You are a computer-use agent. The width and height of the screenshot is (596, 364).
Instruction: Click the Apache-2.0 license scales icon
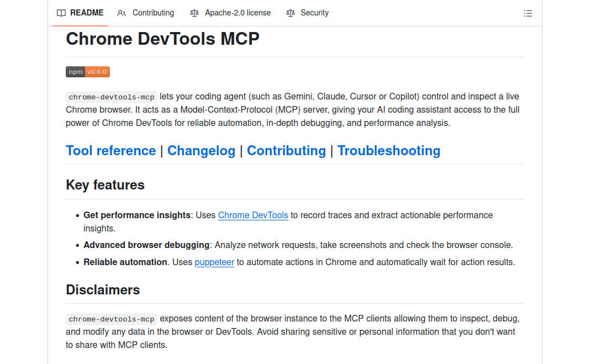[194, 13]
